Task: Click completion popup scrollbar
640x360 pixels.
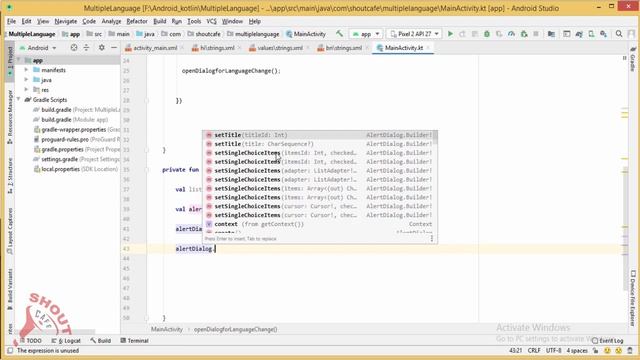Action: (435, 138)
